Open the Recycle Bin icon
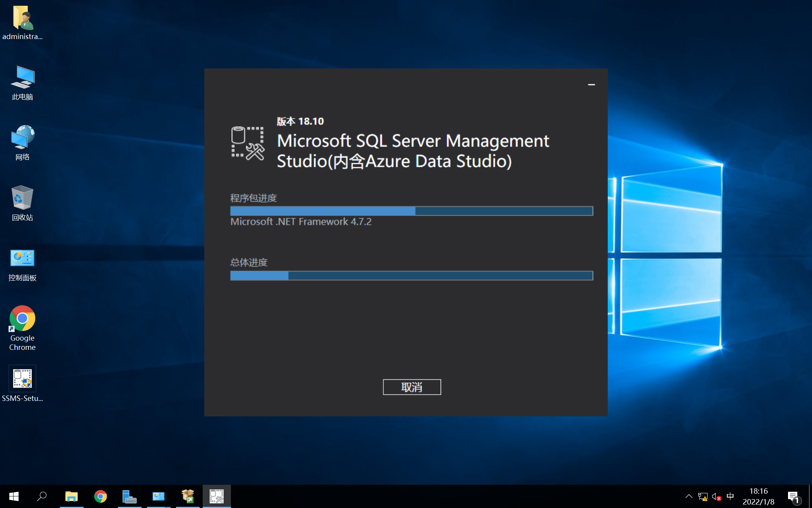The image size is (812, 508). 22,203
